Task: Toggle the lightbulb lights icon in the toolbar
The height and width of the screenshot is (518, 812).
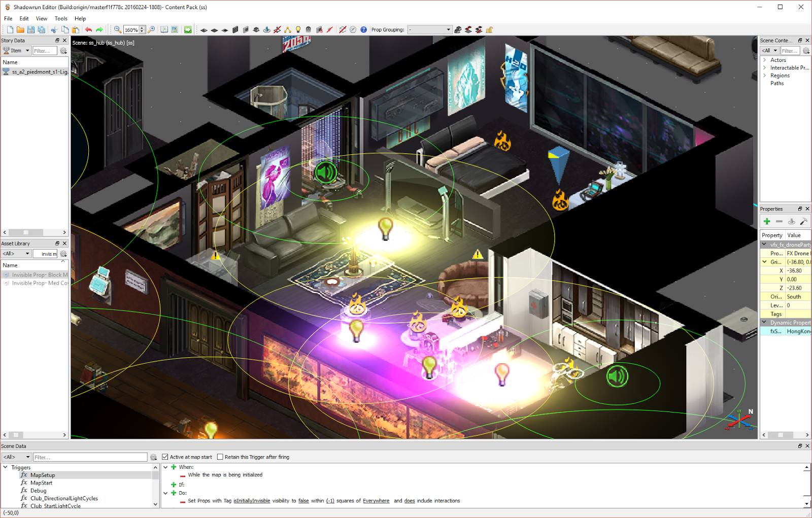Action: [298, 30]
